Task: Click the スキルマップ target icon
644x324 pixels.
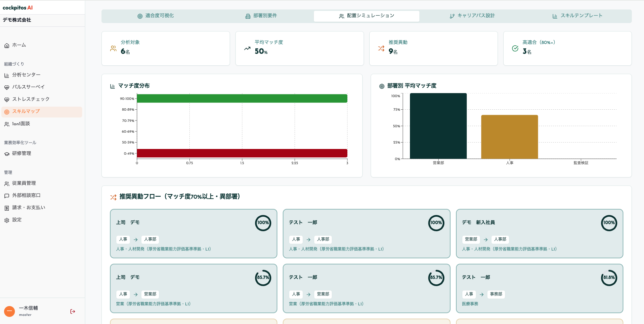Action: [7, 112]
